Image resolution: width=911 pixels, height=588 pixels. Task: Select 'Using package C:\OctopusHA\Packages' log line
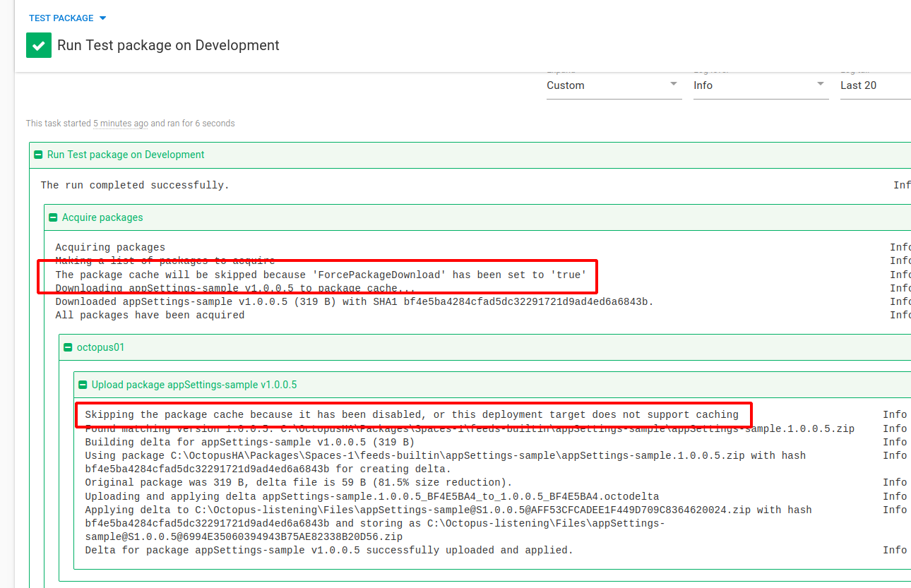pos(446,462)
